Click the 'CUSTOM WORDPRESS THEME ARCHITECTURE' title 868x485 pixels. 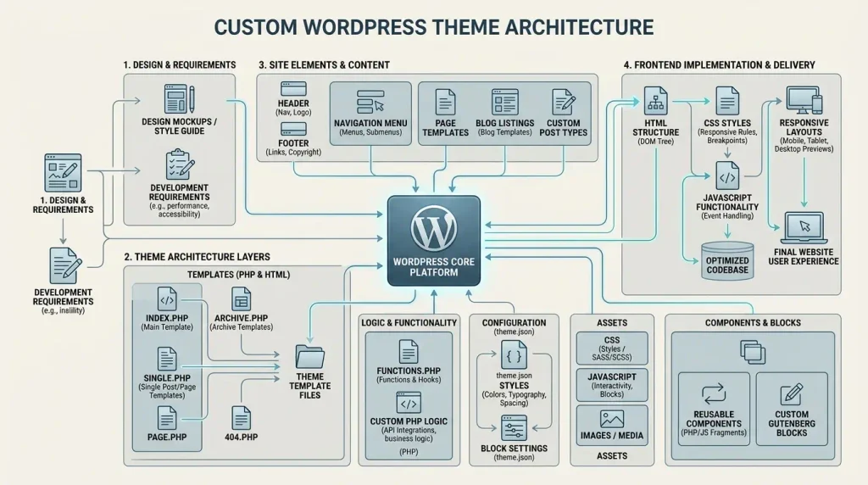click(434, 27)
